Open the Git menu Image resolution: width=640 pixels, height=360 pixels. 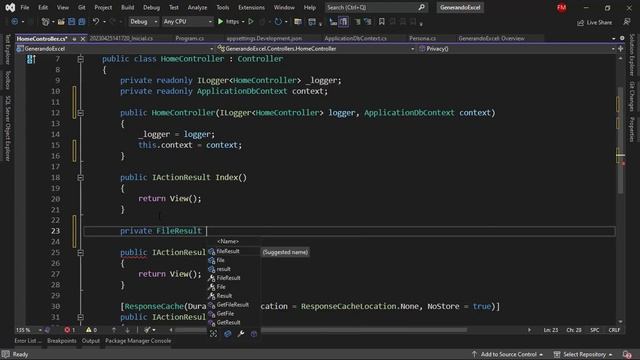tap(82, 7)
